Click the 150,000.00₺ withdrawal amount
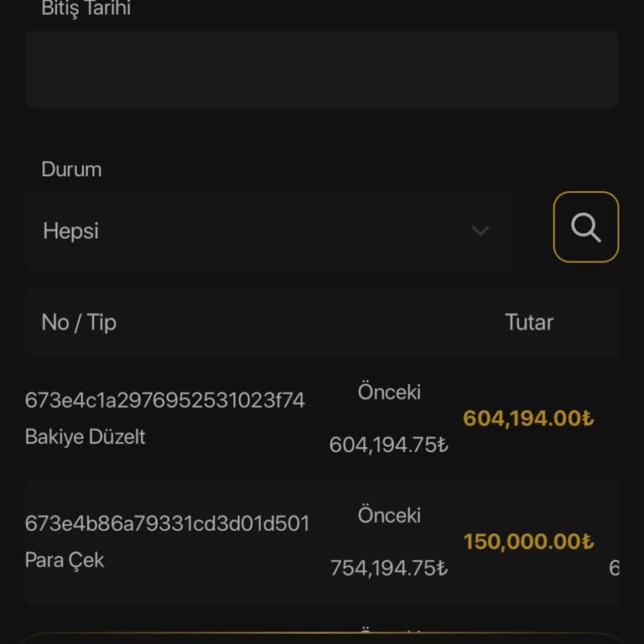The width and height of the screenshot is (644, 644). (x=528, y=542)
